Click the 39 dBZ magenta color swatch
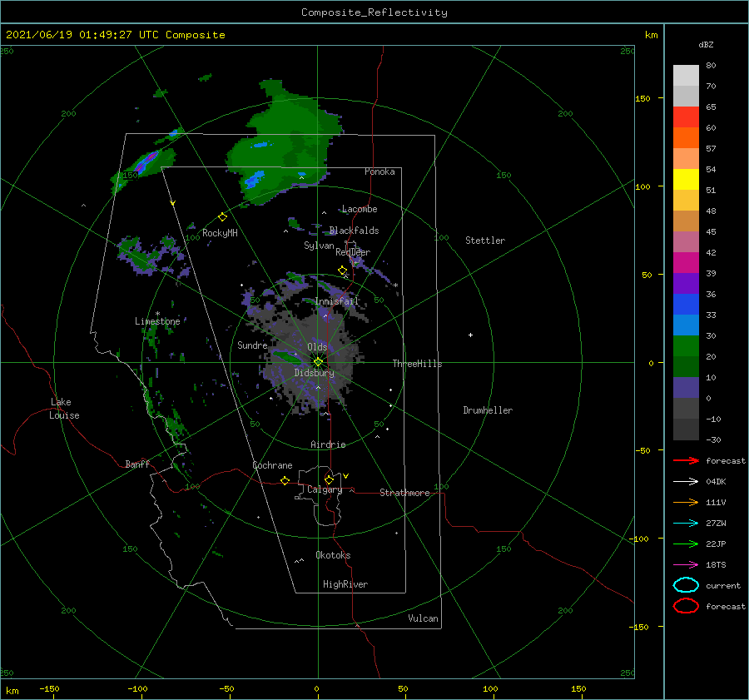 point(686,262)
